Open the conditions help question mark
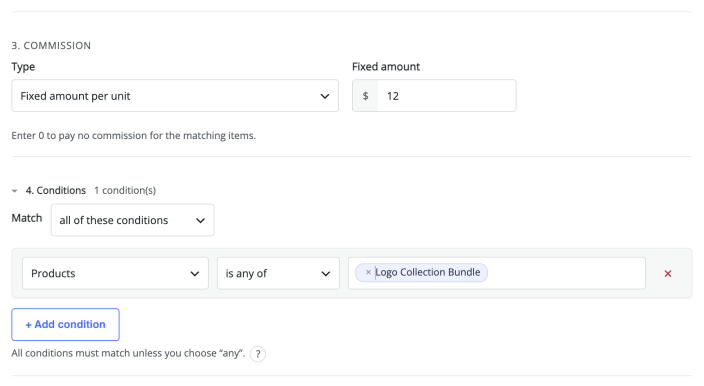This screenshot has width=704, height=386. tap(258, 354)
